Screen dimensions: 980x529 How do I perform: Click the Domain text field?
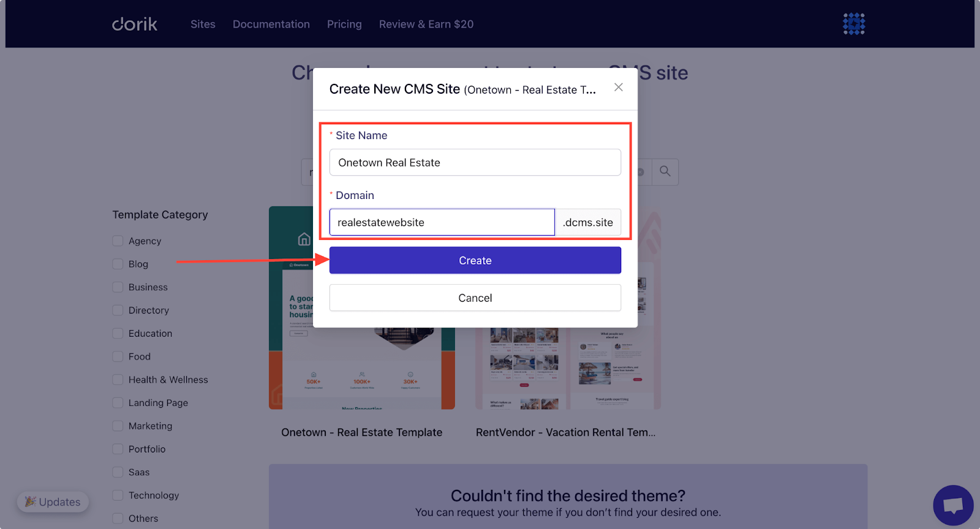[442, 222]
